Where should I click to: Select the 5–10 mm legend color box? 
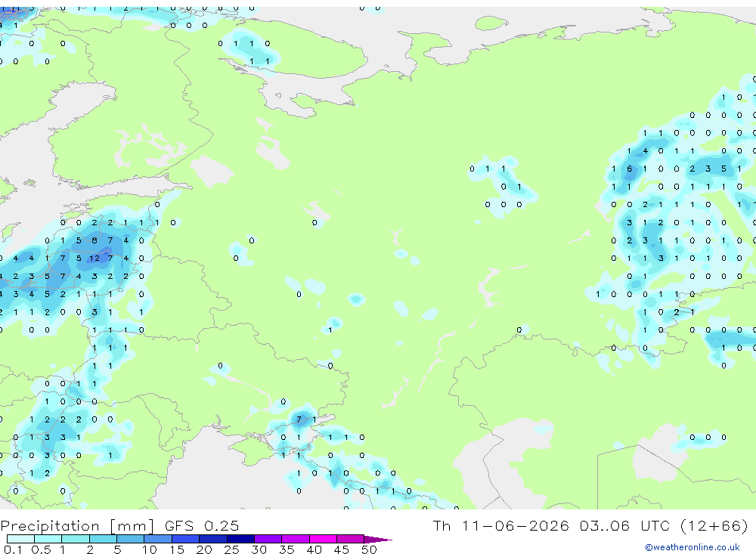(131, 539)
